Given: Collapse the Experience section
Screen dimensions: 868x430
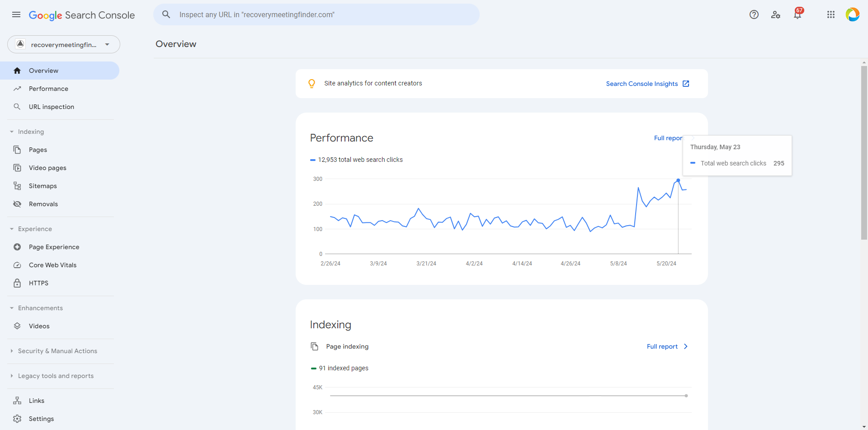Looking at the screenshot, I should point(12,229).
